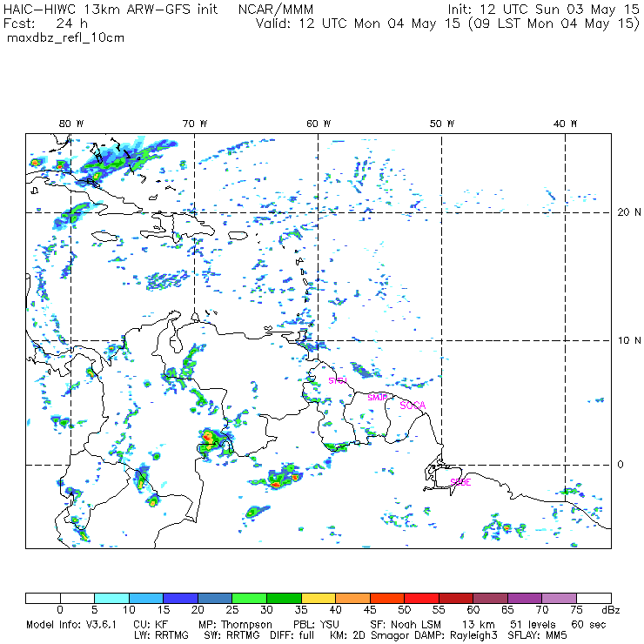The width and height of the screenshot is (644, 644).
Task: Select the SOCA station label
Action: click(413, 406)
